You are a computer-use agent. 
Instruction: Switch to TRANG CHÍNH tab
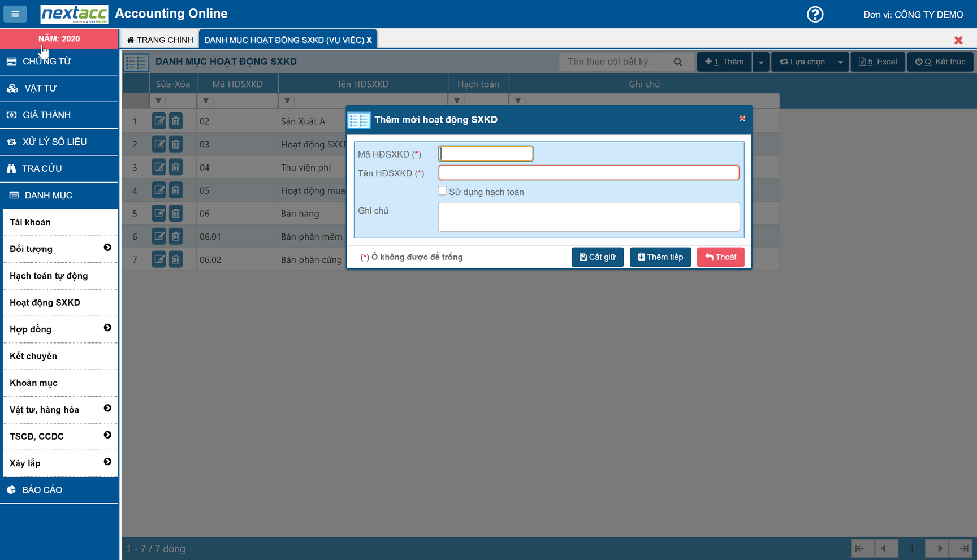(x=160, y=40)
